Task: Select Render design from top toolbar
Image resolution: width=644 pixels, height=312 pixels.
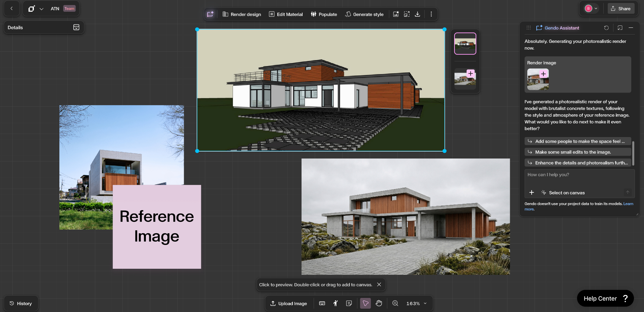Action: coord(242,14)
